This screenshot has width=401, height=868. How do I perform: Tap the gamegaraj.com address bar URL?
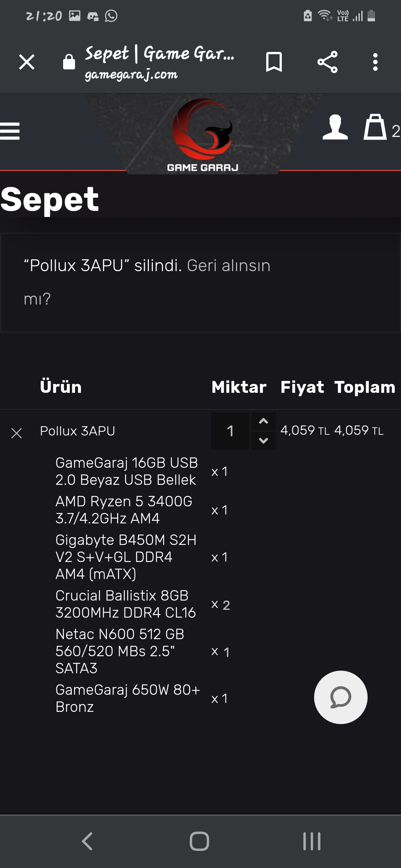[131, 75]
